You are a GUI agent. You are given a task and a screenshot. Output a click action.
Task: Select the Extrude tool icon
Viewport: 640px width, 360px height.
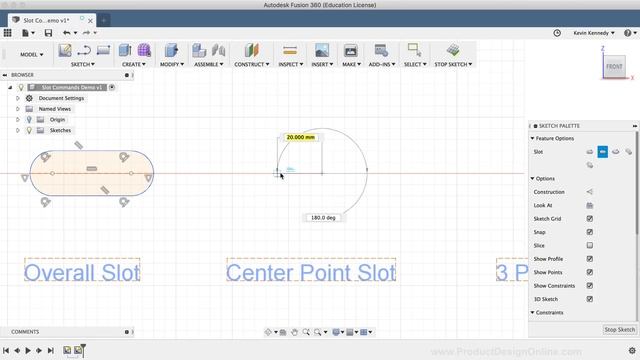point(125,50)
